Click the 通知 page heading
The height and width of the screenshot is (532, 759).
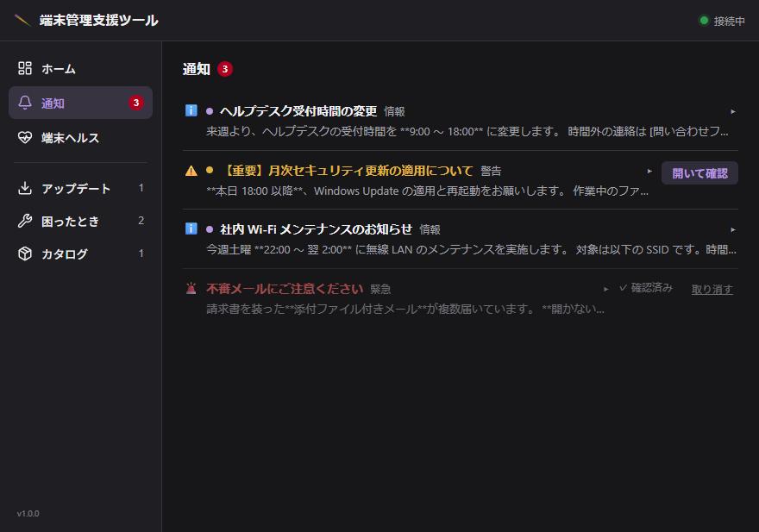(x=196, y=69)
